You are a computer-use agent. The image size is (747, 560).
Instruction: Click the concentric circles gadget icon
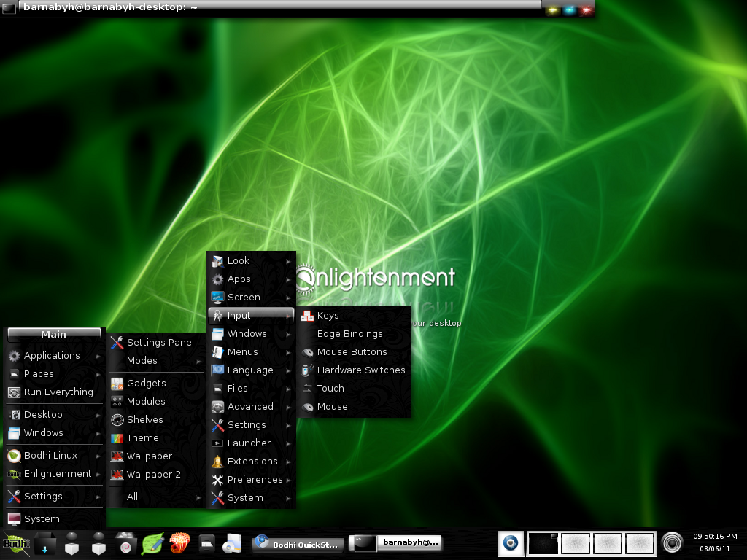click(x=672, y=542)
